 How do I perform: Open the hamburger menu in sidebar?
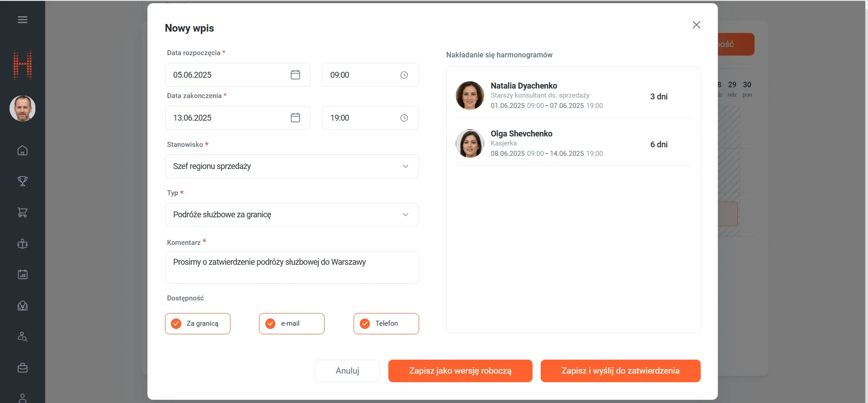coord(23,20)
